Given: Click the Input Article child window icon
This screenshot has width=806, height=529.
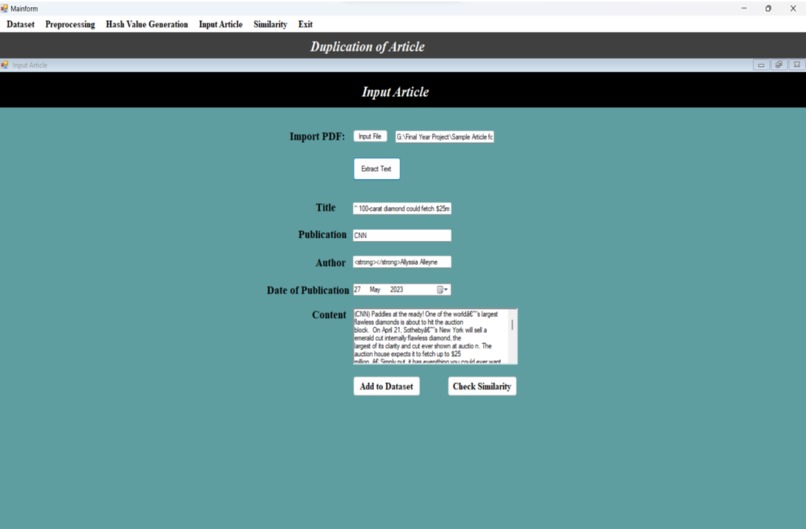Looking at the screenshot, I should 5,65.
